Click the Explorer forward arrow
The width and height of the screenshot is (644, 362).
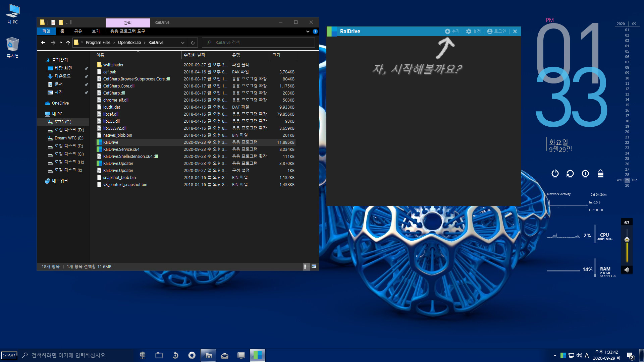[53, 43]
